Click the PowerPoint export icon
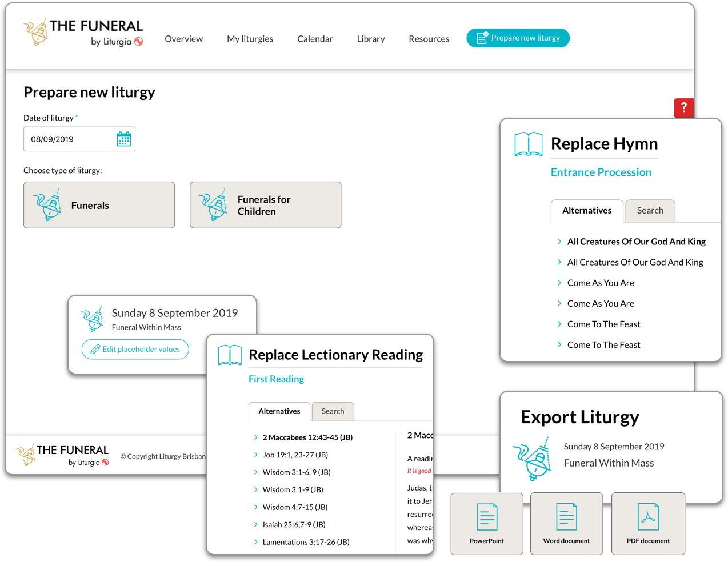The width and height of the screenshot is (728, 562). [487, 517]
